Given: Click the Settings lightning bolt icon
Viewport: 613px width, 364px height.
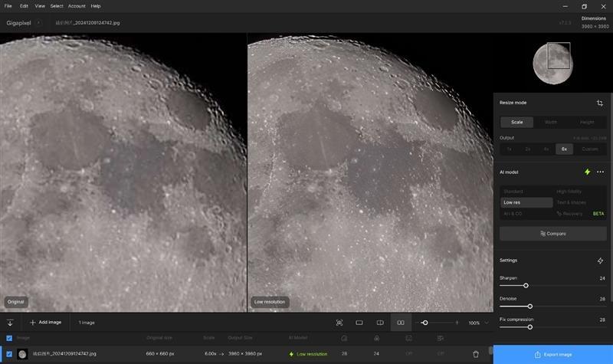Looking at the screenshot, I should (x=600, y=261).
